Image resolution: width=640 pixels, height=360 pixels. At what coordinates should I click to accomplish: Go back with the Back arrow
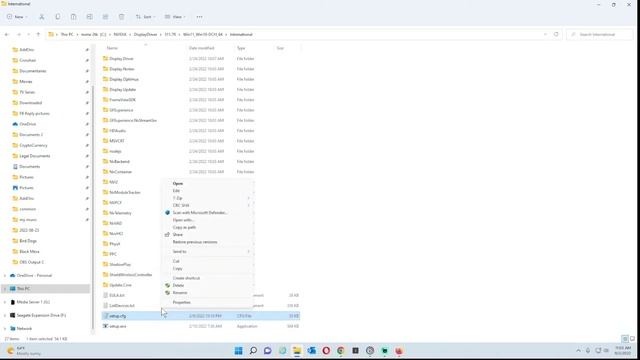point(7,35)
